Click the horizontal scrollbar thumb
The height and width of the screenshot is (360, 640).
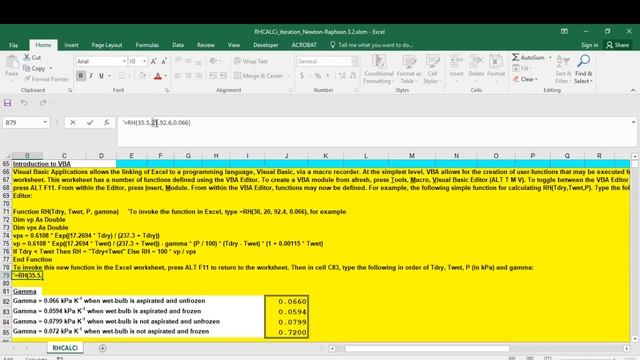tap(427, 349)
